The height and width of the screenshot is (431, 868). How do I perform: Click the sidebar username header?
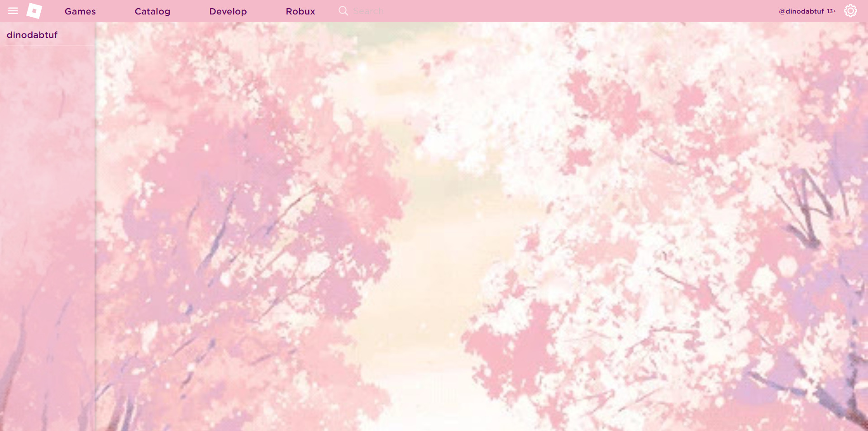(32, 34)
